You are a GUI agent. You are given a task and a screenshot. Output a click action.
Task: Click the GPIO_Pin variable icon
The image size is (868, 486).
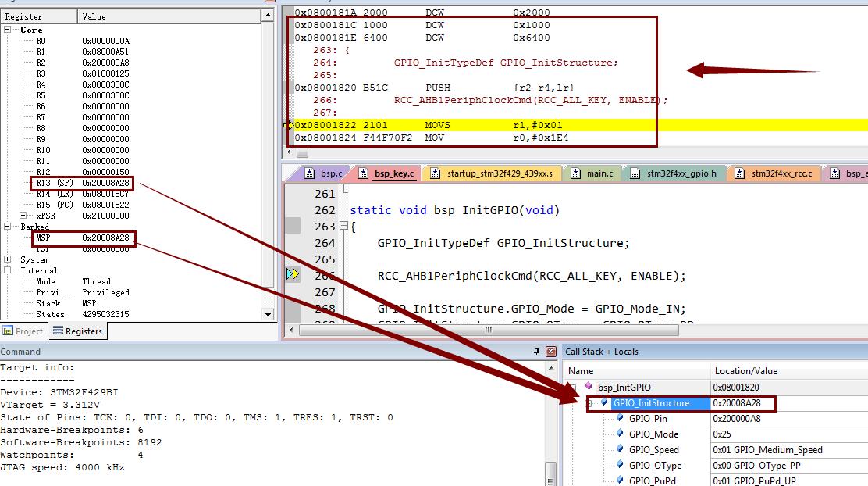(x=620, y=419)
